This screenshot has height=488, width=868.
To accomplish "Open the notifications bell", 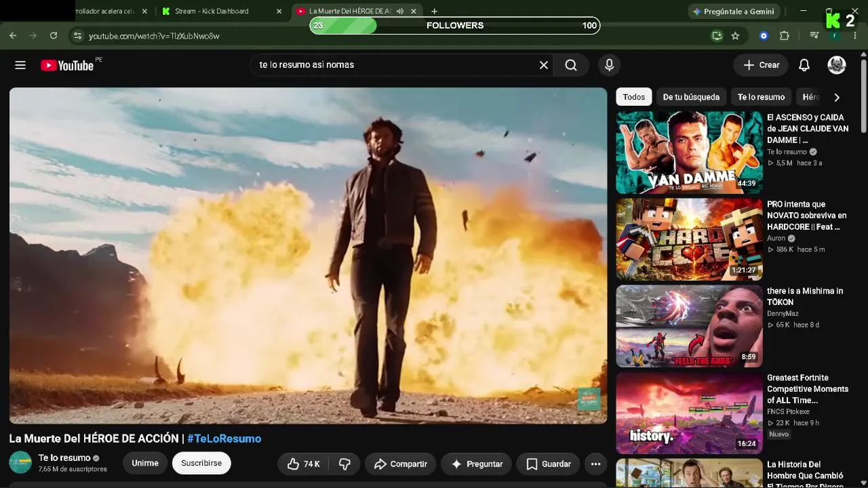I will tap(804, 65).
